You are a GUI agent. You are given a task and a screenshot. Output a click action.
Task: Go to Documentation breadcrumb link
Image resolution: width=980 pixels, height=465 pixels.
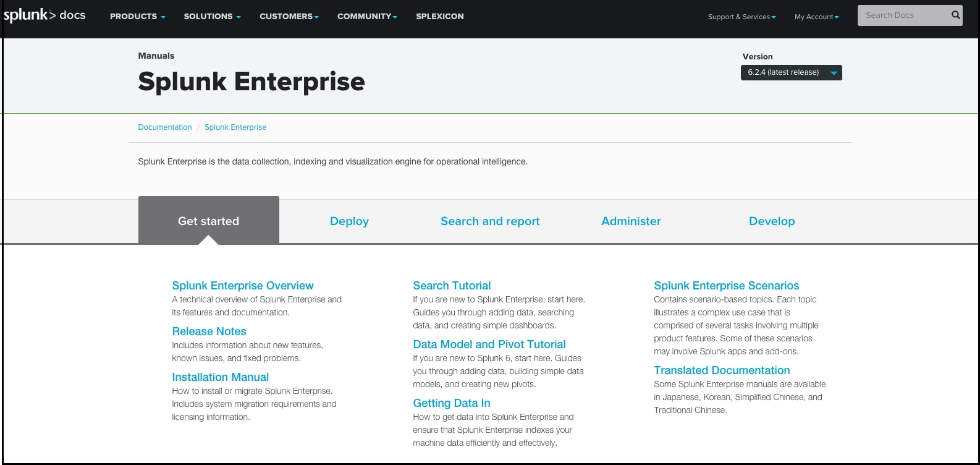tap(164, 127)
